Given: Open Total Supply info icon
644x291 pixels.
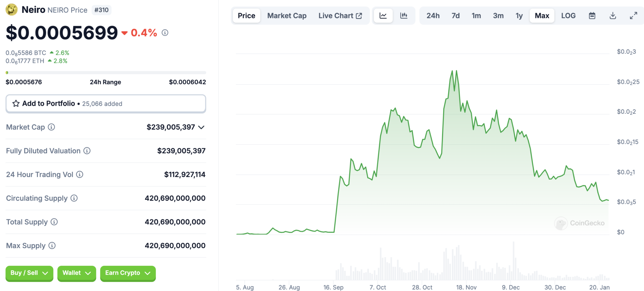Looking at the screenshot, I should coord(54,222).
